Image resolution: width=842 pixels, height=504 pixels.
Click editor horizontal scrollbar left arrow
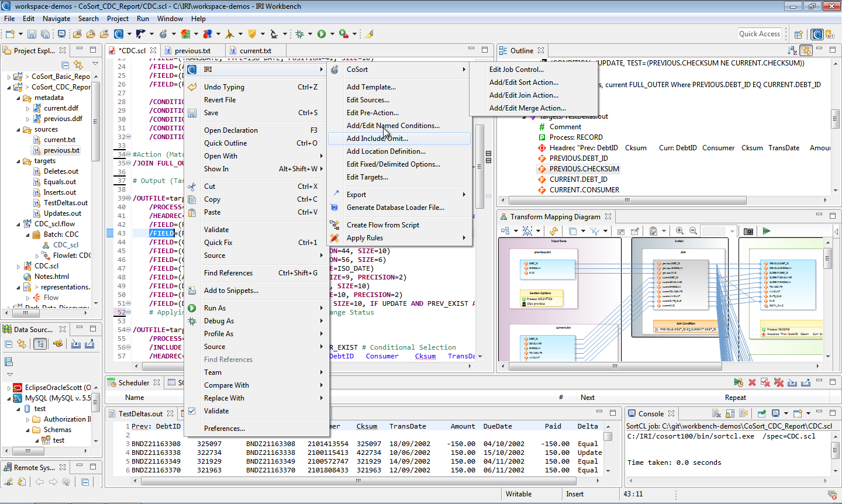click(136, 367)
